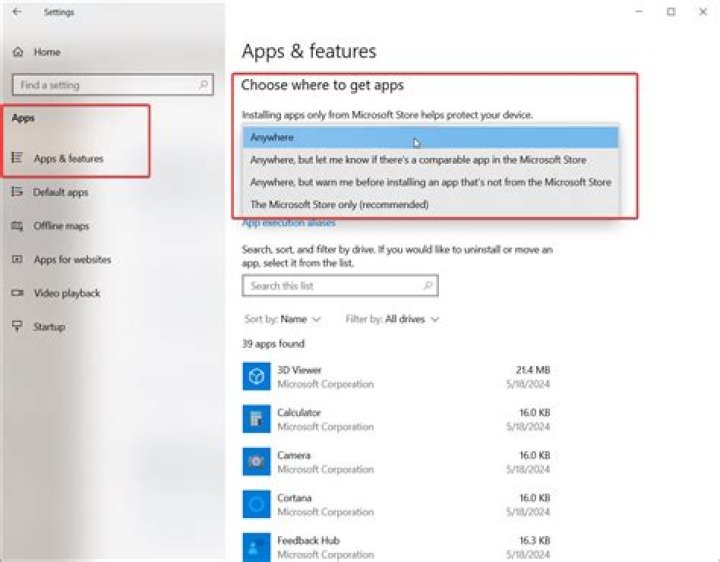This screenshot has width=720, height=562.
Task: Click the search magnifier in app list box
Action: pos(428,286)
